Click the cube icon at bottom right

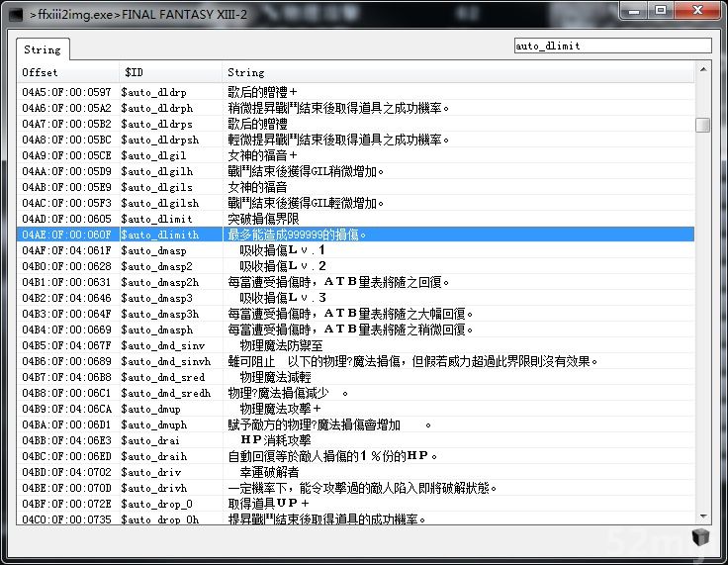point(700,536)
